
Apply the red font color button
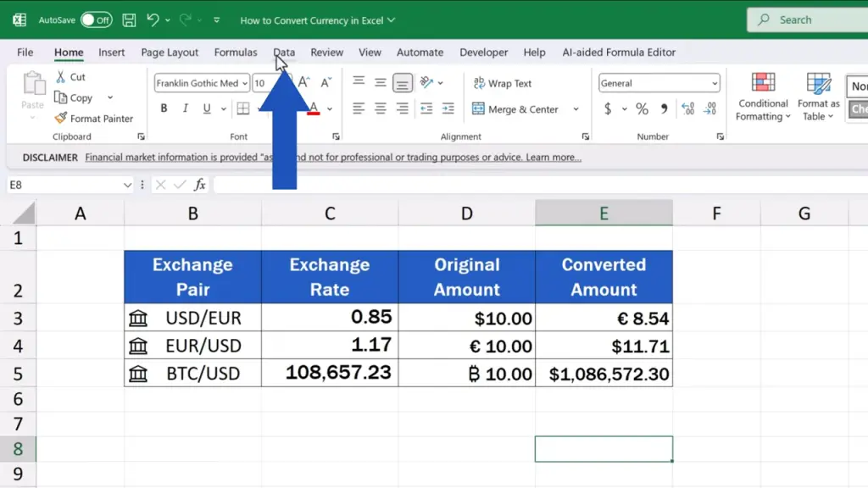tap(313, 109)
